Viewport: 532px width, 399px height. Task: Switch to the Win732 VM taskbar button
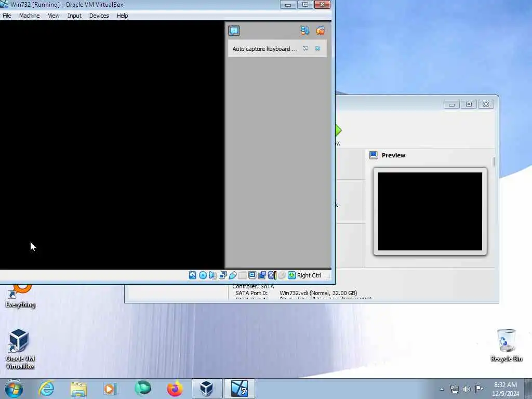click(x=239, y=389)
